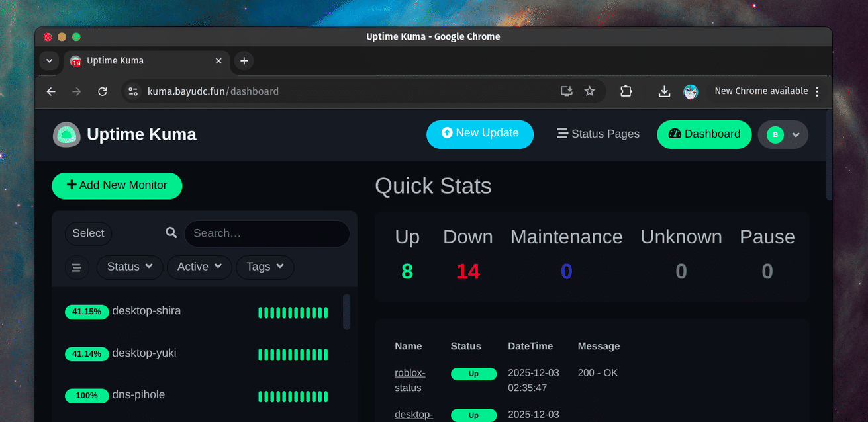Screen dimensions: 868x422
Task: Click the site information icon in address bar
Action: pyautogui.click(x=133, y=91)
